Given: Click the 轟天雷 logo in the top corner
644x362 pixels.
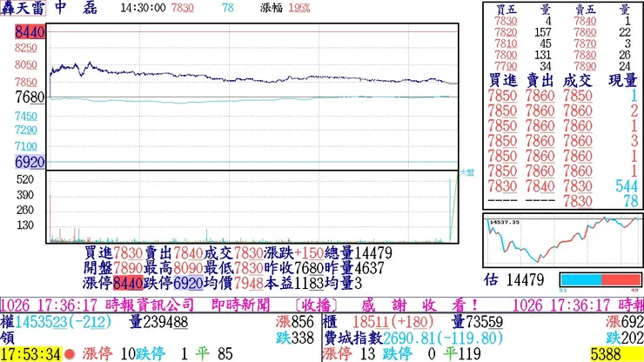Looking at the screenshot, I should coord(23,8).
